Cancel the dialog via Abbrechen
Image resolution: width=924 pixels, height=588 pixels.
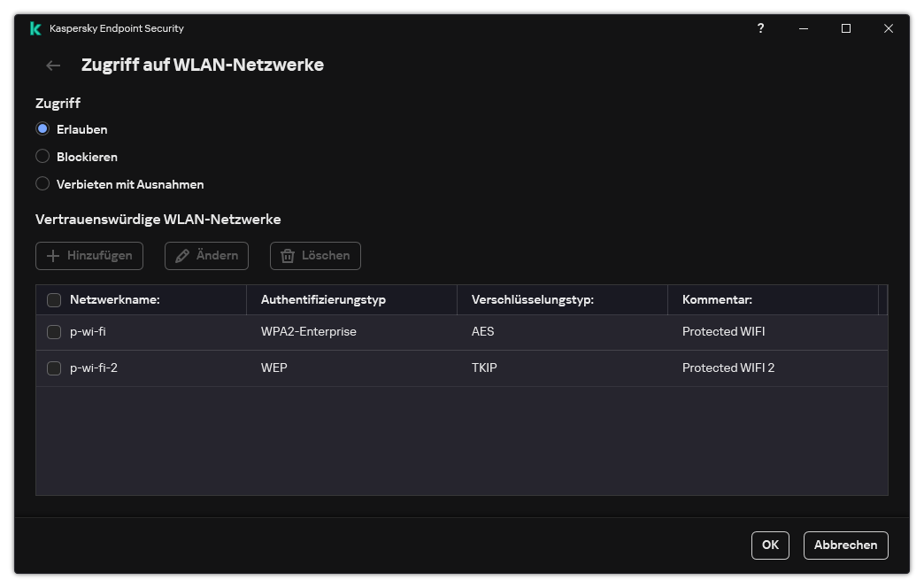(845, 545)
